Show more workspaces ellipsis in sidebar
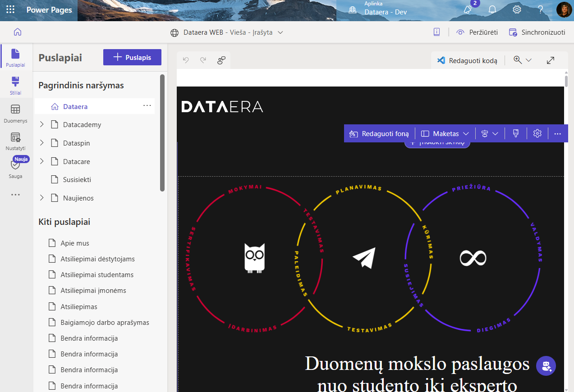This screenshot has width=574, height=392. click(15, 195)
